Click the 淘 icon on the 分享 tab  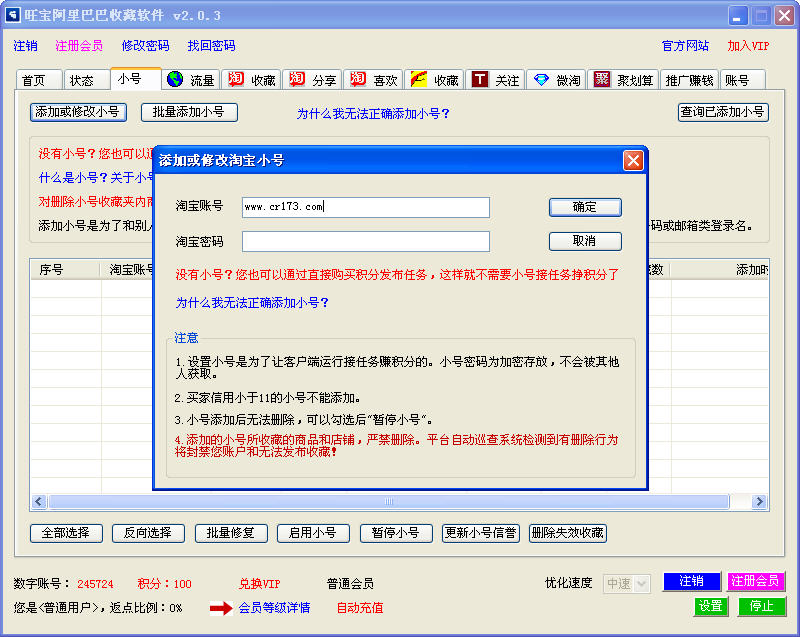coord(296,79)
